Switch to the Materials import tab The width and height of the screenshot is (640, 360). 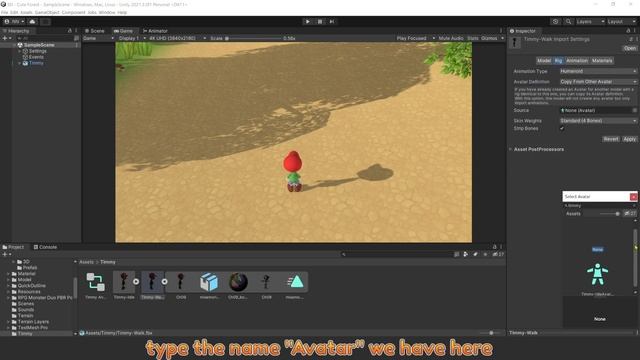click(602, 61)
